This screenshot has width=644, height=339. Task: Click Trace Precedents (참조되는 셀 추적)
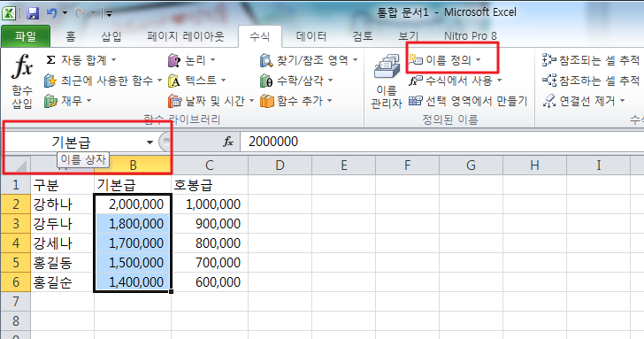[x=591, y=60]
